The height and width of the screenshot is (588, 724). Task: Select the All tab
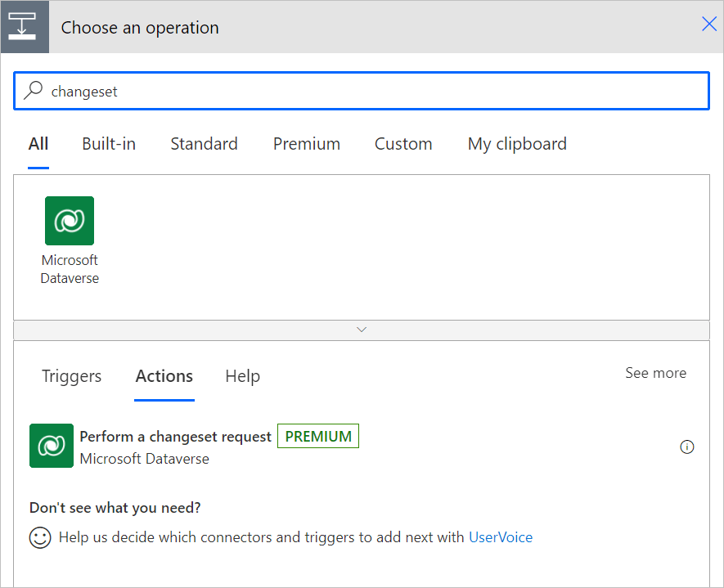(38, 144)
